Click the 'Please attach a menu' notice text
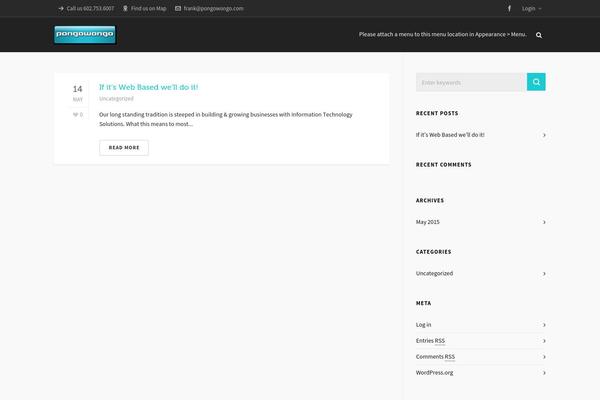Viewport: 600px width, 400px height. [443, 34]
